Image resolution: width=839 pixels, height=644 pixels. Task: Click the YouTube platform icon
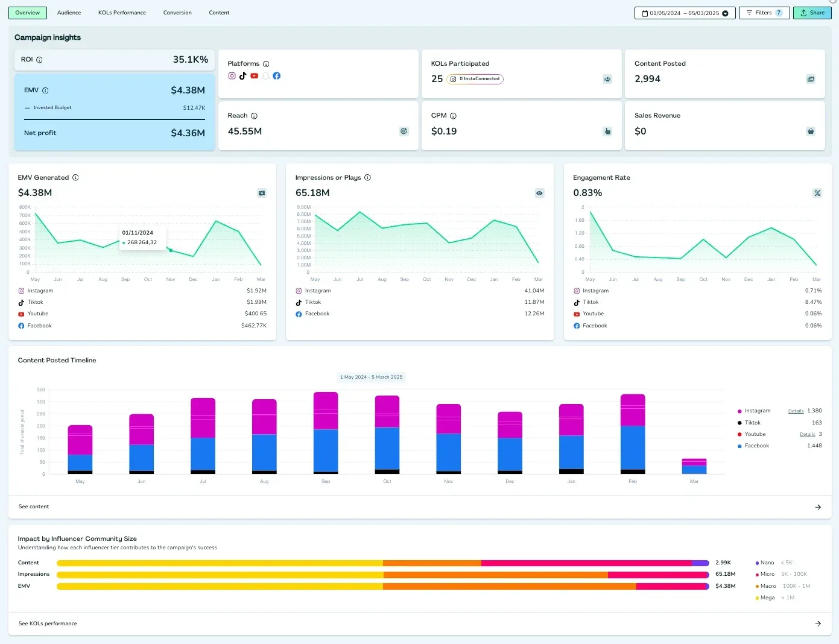pos(255,76)
